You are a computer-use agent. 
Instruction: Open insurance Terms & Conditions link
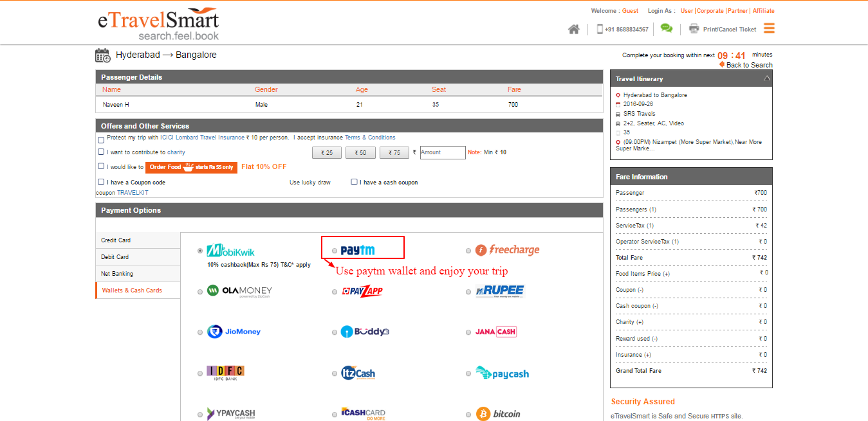(370, 138)
